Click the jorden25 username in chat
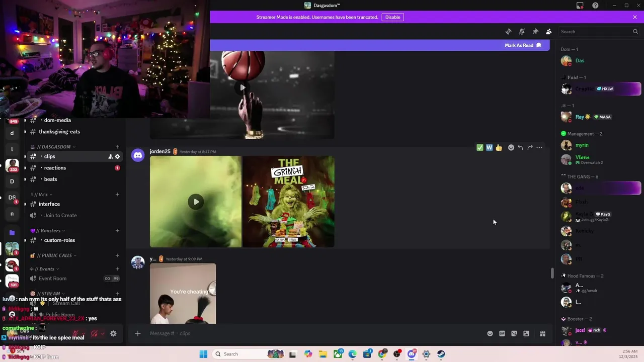The width and height of the screenshot is (644, 362). [x=160, y=151]
